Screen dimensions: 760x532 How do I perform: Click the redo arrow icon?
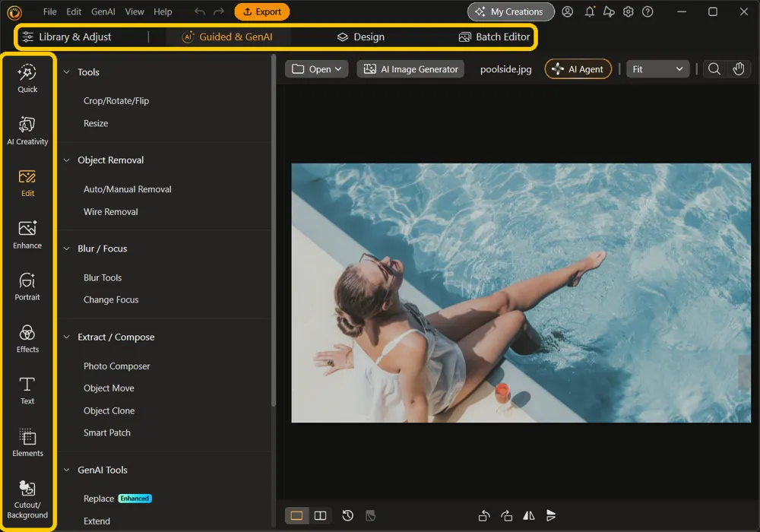pyautogui.click(x=219, y=11)
